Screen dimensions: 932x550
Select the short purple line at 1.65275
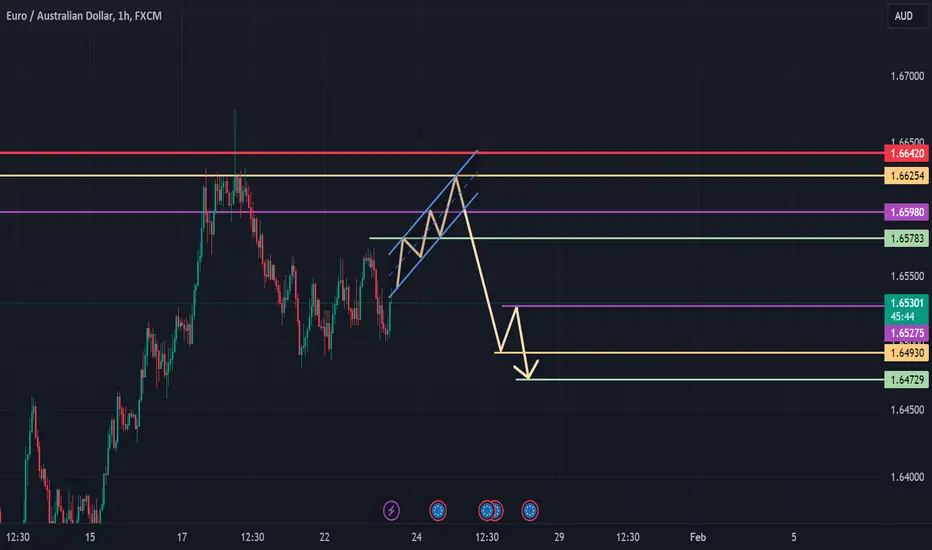pos(693,306)
